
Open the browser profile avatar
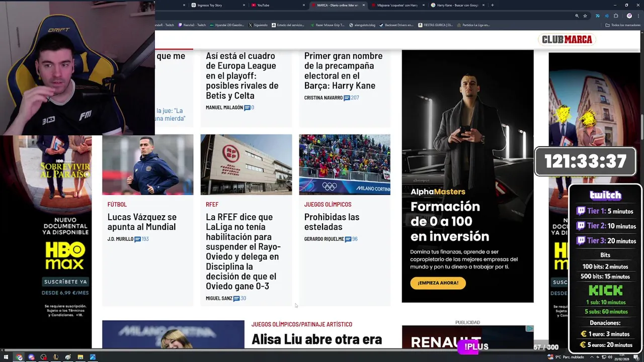[629, 16]
